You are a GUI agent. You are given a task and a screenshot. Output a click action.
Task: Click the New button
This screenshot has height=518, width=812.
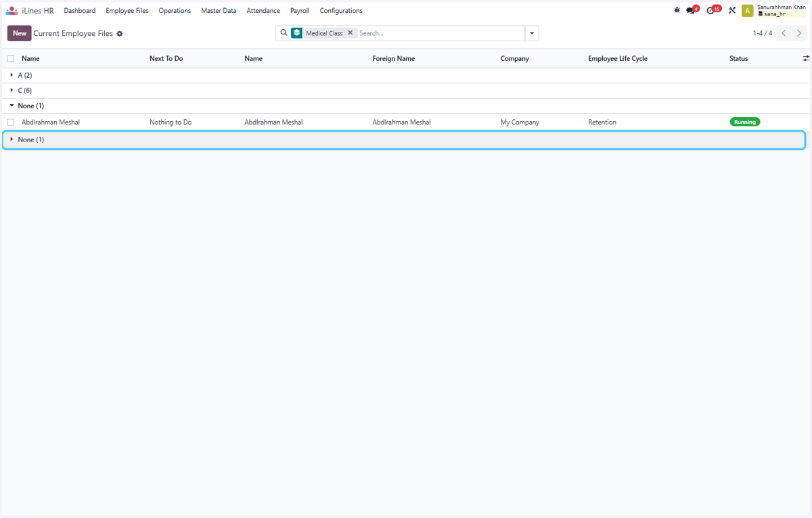(20, 33)
